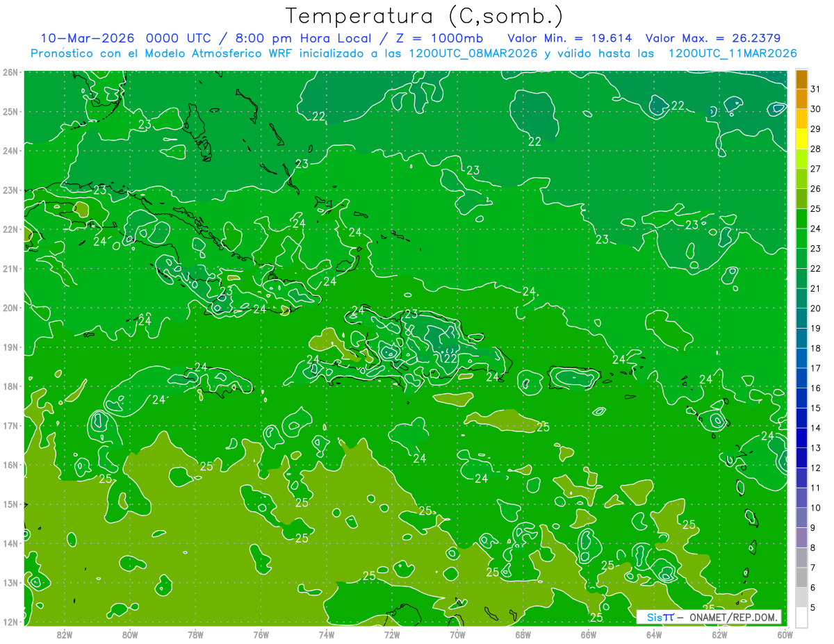
Task: Click the colorbar label "5"
Action: pos(812,607)
